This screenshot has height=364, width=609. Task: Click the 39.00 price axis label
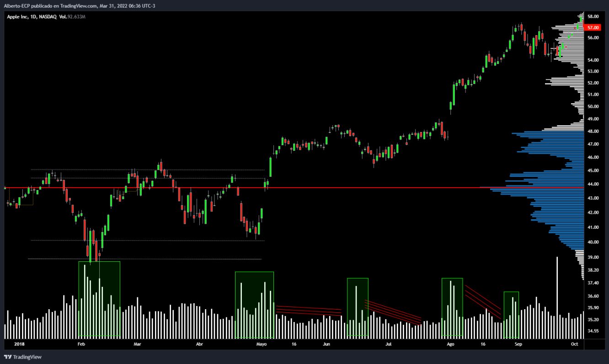(593, 258)
